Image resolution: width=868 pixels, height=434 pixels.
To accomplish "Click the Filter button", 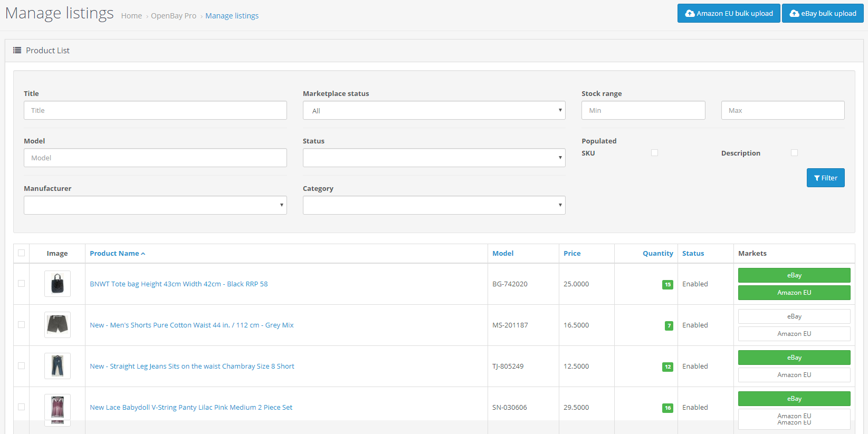I will 825,178.
